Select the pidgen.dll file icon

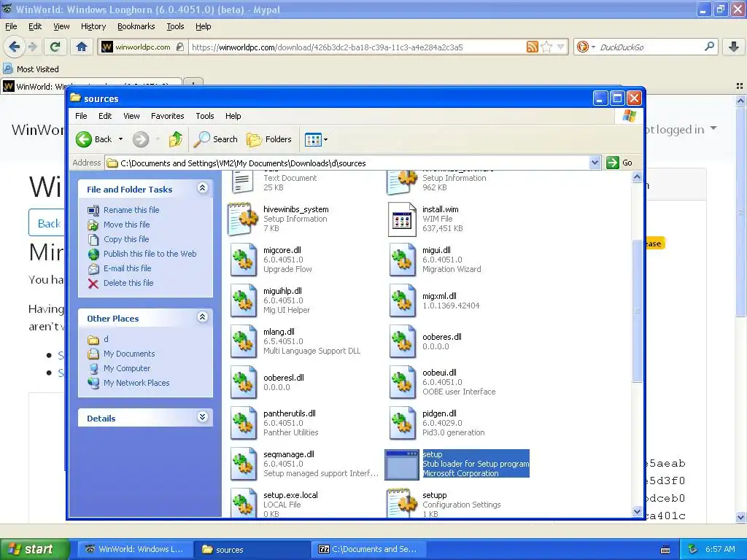click(x=402, y=423)
